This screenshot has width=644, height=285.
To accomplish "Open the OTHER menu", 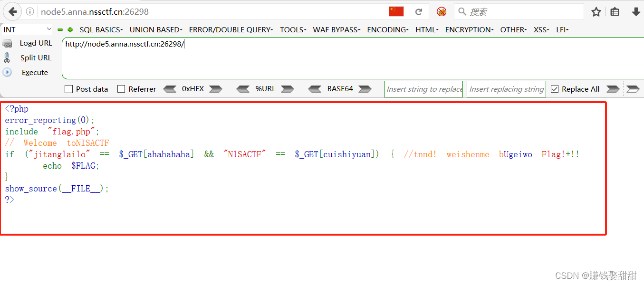I will click(x=513, y=29).
